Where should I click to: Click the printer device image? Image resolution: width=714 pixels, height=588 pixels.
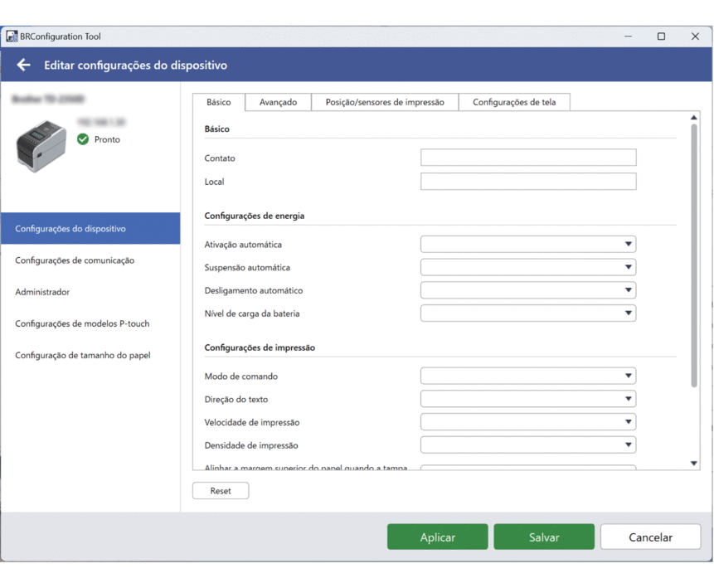tap(41, 146)
